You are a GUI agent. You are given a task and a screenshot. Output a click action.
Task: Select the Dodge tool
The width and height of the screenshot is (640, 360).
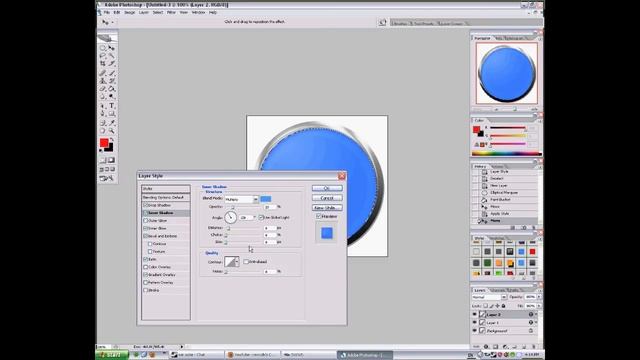pyautogui.click(x=111, y=96)
